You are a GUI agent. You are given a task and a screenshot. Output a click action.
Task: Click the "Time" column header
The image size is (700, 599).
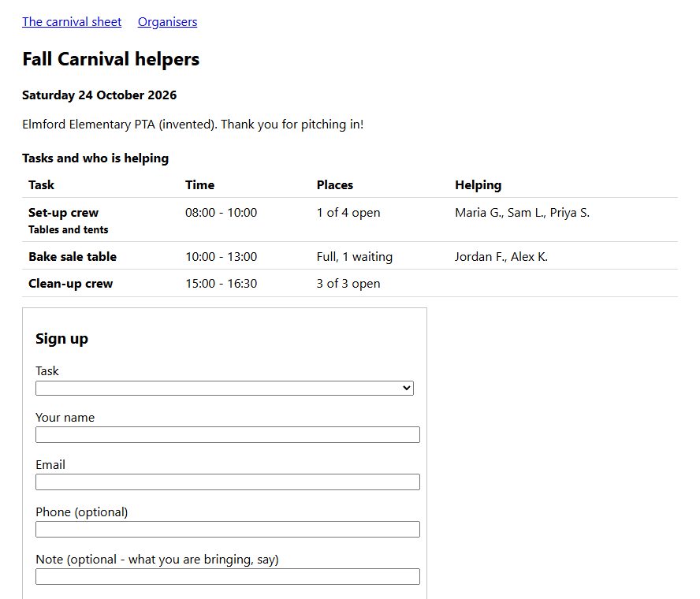pos(200,184)
